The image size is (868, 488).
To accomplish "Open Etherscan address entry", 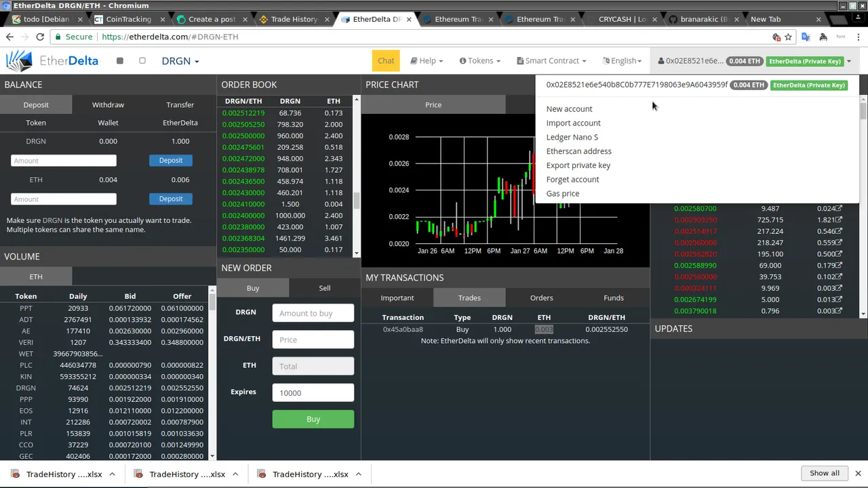I will point(578,151).
